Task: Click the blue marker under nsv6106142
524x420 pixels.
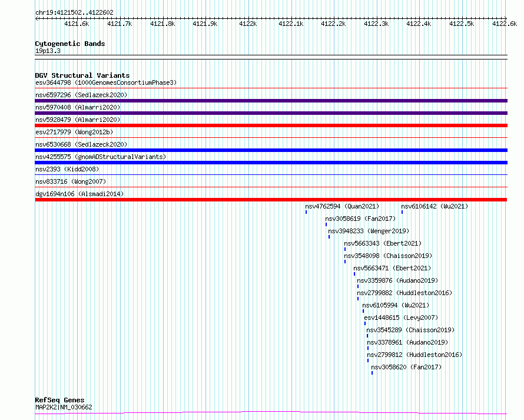Action: click(x=402, y=212)
